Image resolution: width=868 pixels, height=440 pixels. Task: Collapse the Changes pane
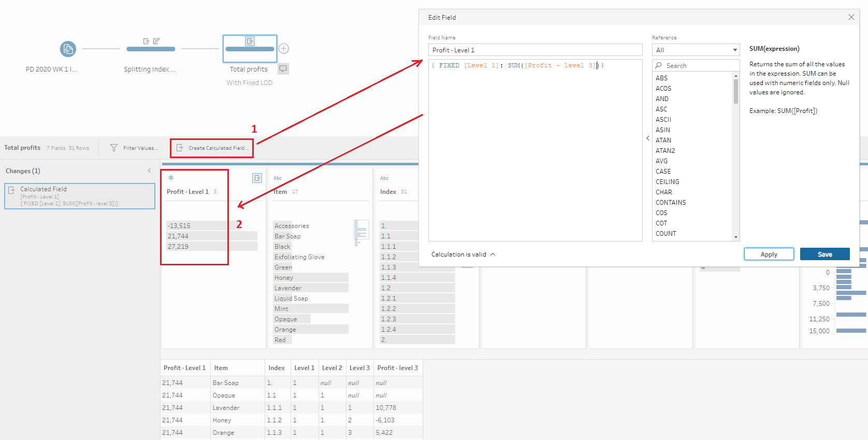(x=149, y=171)
